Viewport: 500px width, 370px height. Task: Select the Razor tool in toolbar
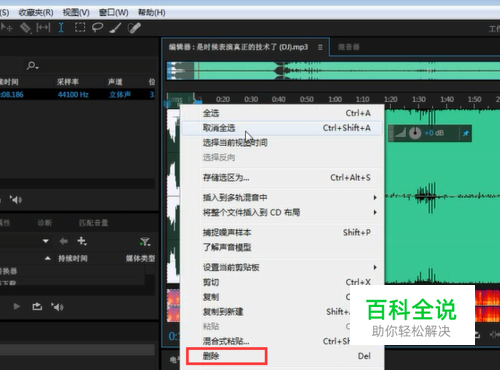pos(25,28)
